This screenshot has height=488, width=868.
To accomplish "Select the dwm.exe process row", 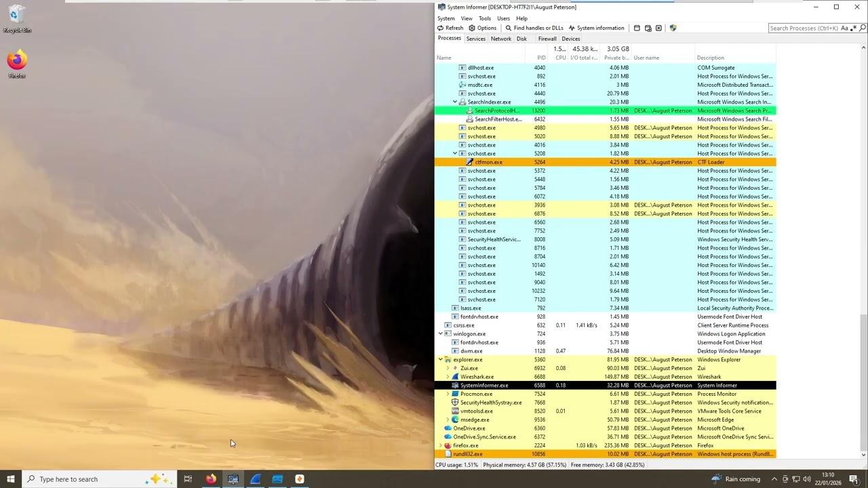I will (x=606, y=351).
